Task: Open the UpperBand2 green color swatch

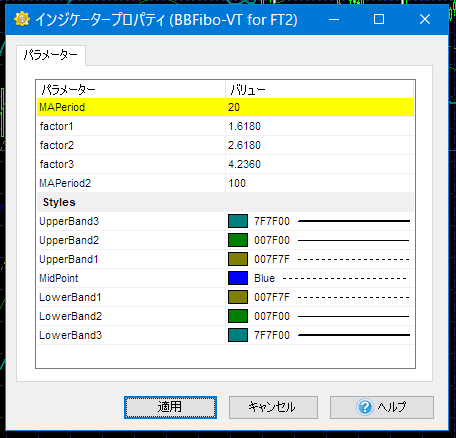Action: click(238, 240)
